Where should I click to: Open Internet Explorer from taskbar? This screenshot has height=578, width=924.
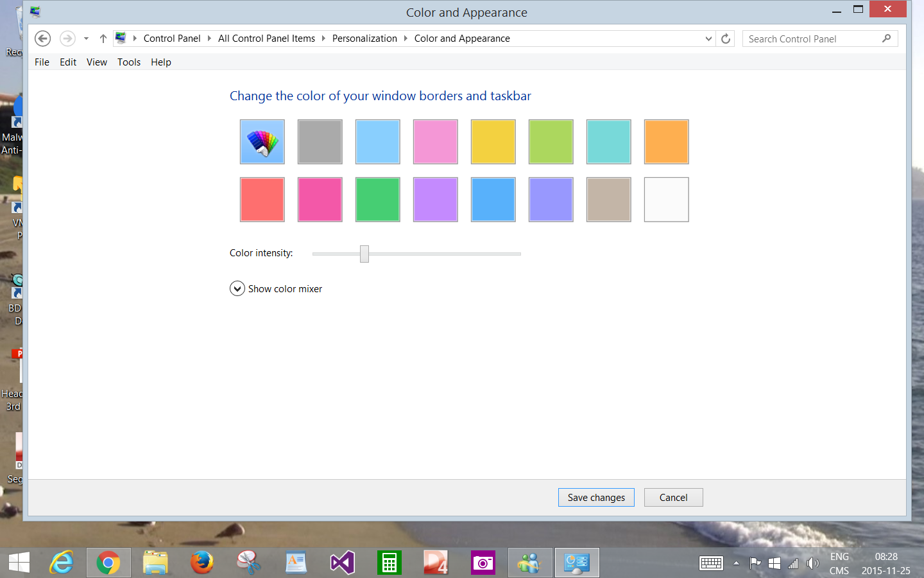click(x=62, y=563)
